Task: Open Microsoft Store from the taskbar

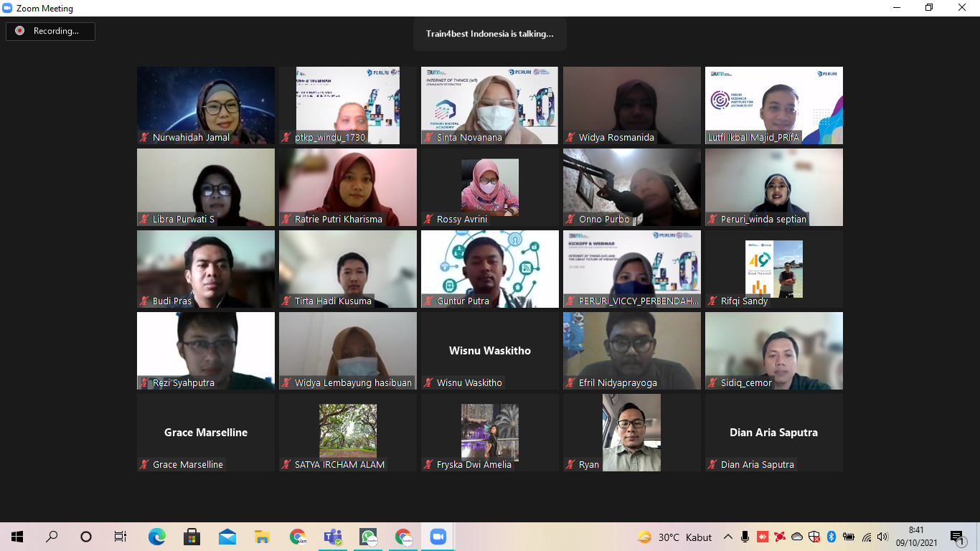Action: [192, 537]
